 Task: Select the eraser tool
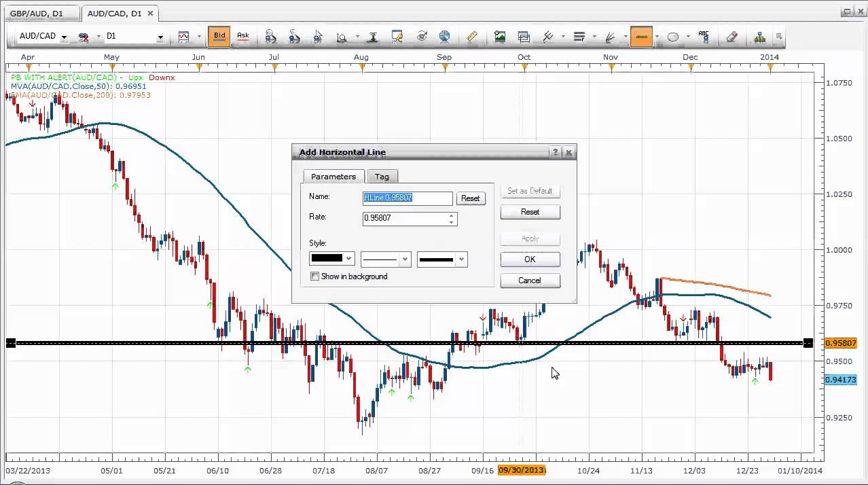(x=731, y=37)
